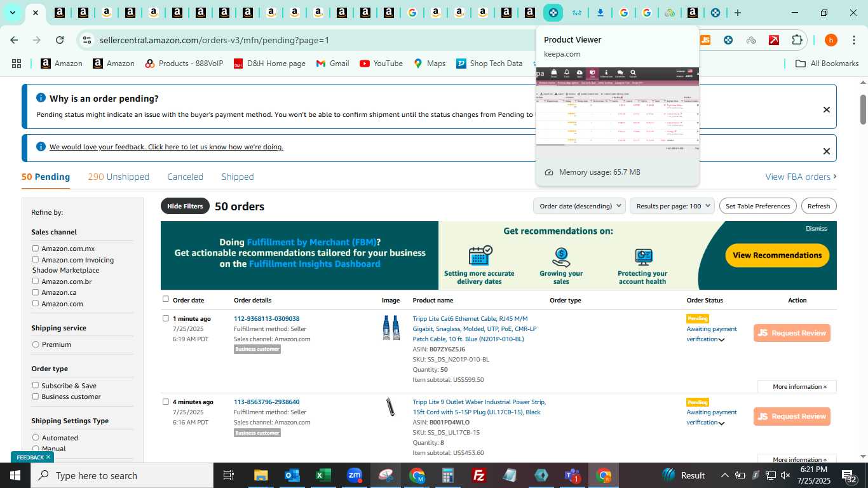Select order 112-9368113-0309038 checkbox
Image resolution: width=868 pixels, height=488 pixels.
tap(166, 318)
